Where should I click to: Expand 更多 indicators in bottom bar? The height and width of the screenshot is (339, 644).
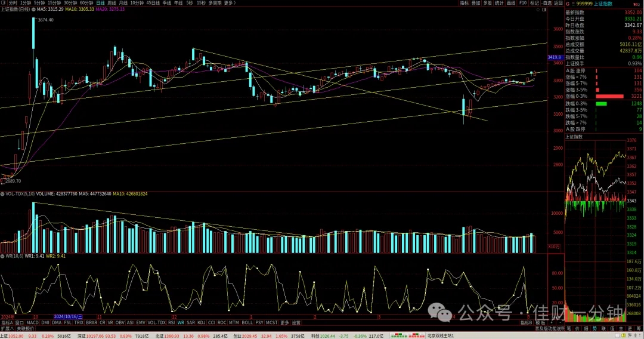[x=284, y=323]
